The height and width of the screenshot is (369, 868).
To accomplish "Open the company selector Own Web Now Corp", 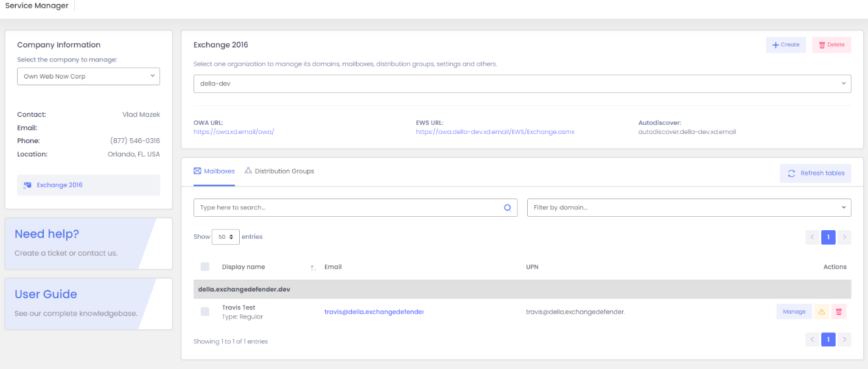I will tap(88, 76).
